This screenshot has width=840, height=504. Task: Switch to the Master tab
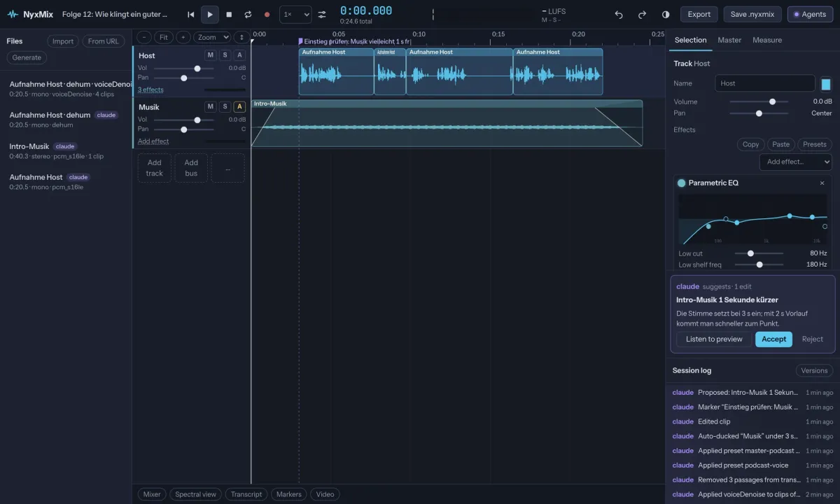(729, 40)
